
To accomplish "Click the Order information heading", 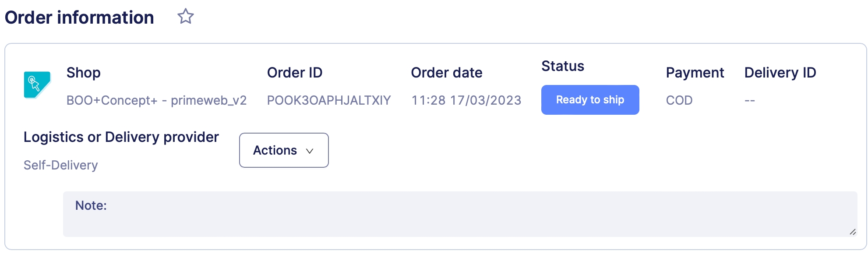I will click(79, 18).
